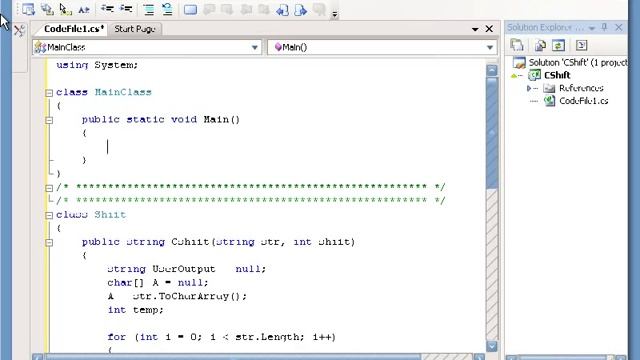Open the Main() members dropdown
The width and height of the screenshot is (640, 360).
(490, 47)
